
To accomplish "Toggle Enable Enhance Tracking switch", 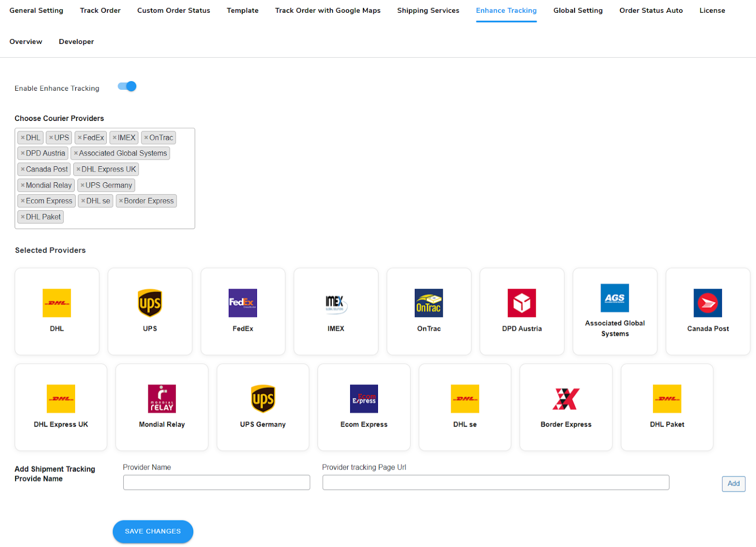I will [x=127, y=86].
